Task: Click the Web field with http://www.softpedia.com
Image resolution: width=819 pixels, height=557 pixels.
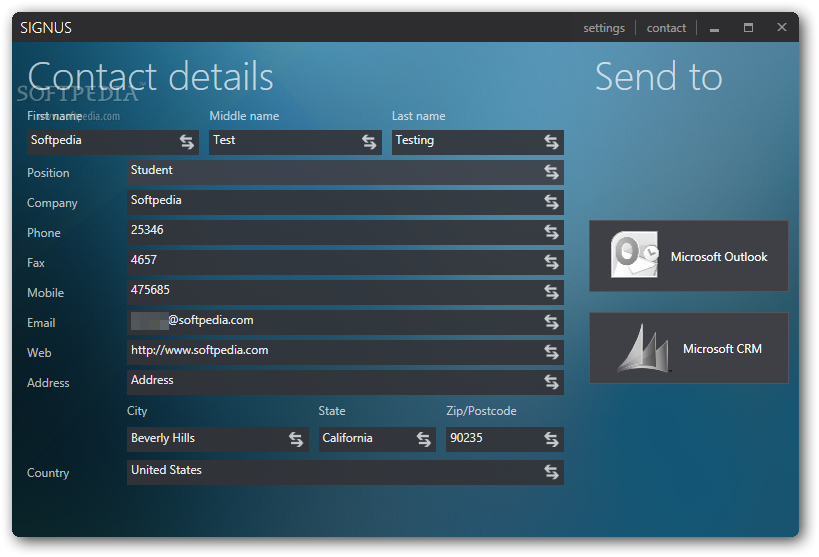Action: pos(345,352)
